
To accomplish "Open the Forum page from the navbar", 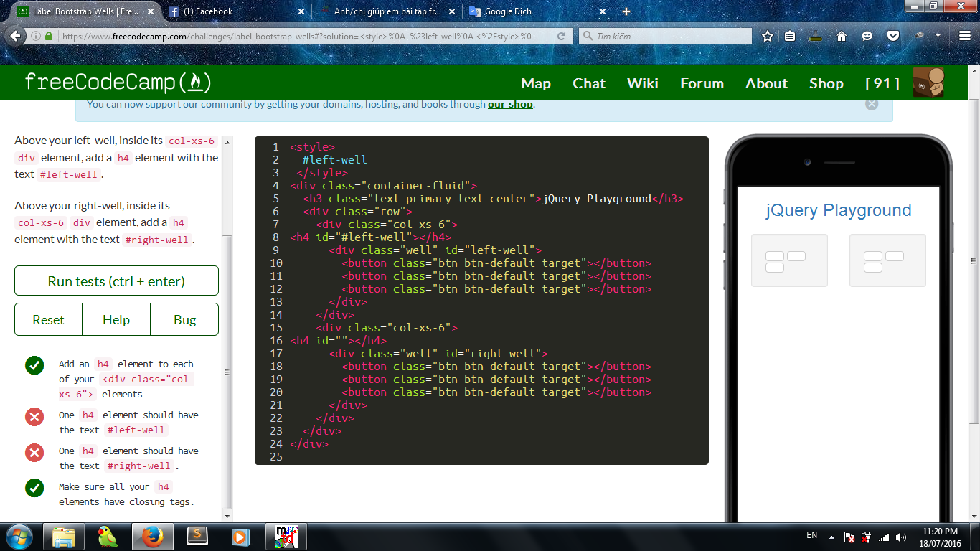I will [702, 83].
